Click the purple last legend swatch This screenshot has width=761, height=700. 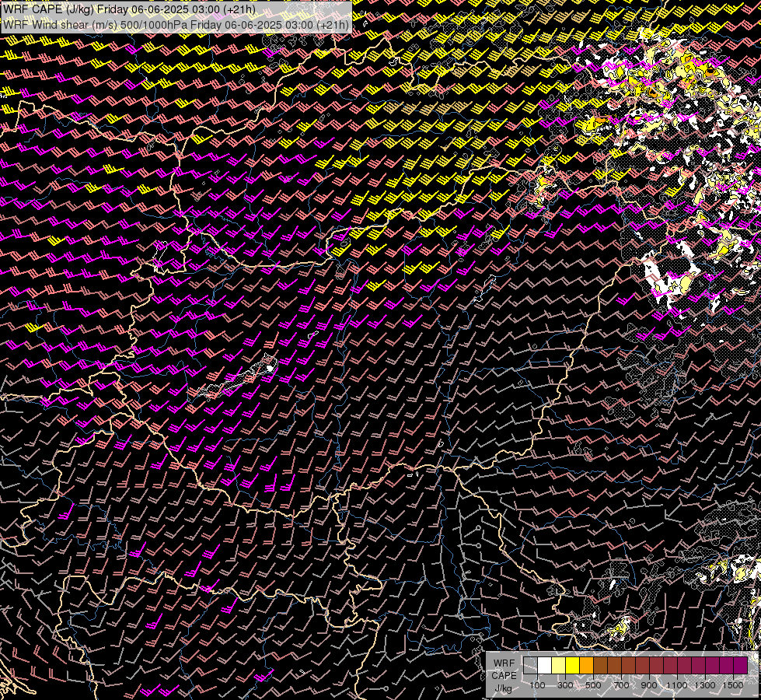(740, 665)
